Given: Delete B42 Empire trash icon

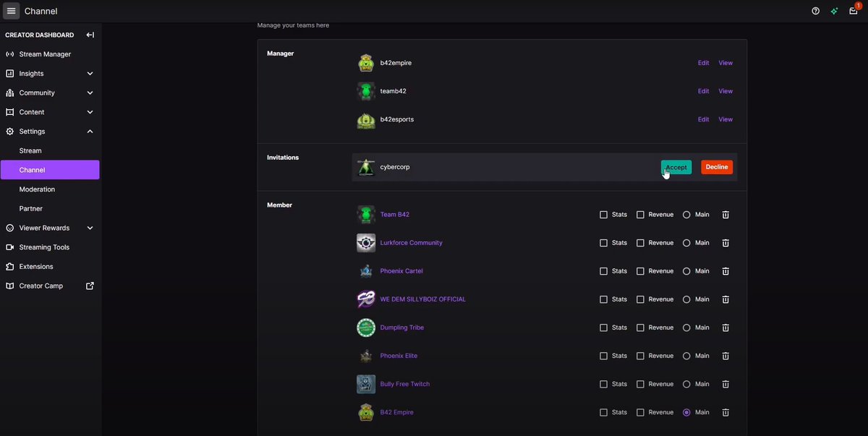Looking at the screenshot, I should tap(726, 412).
